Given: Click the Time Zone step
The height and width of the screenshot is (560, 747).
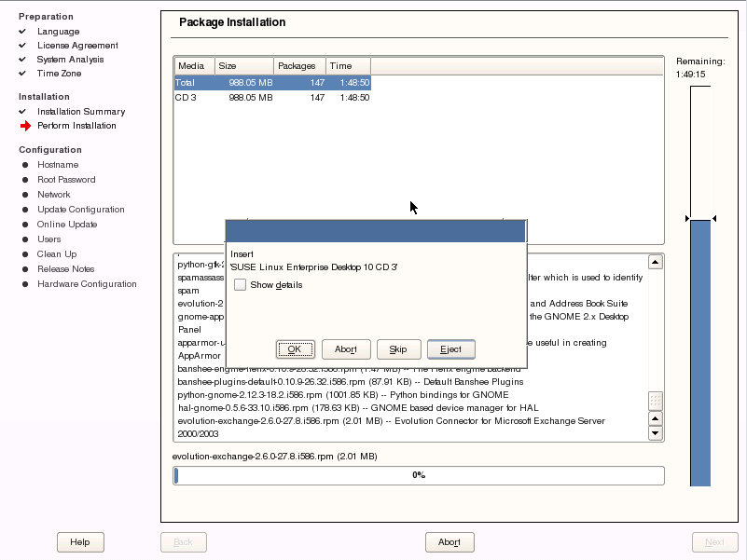Looking at the screenshot, I should click(x=59, y=74).
